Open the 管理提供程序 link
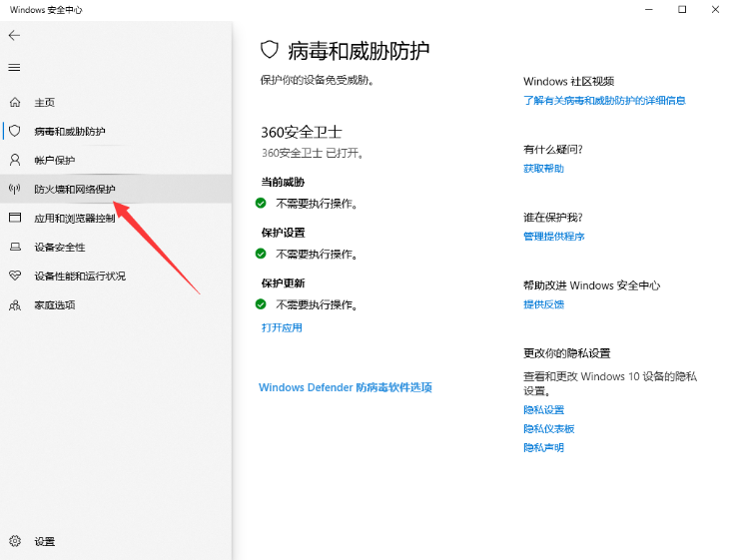 (x=553, y=237)
